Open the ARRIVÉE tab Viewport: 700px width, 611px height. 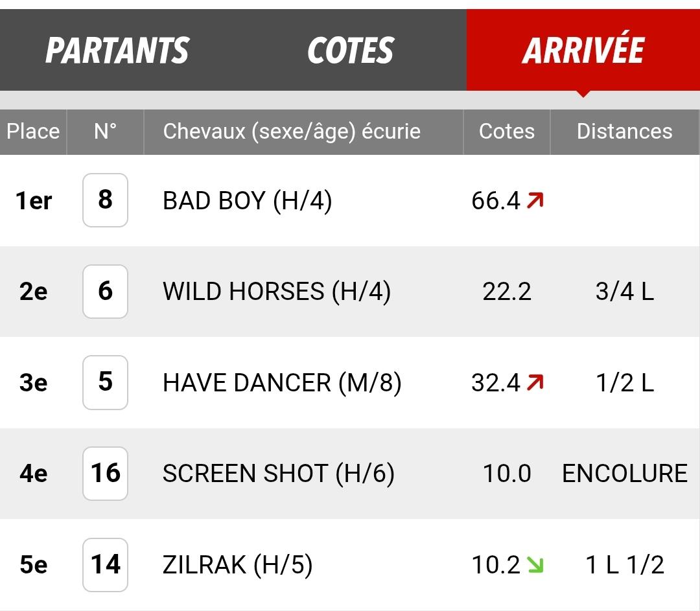coord(583,50)
